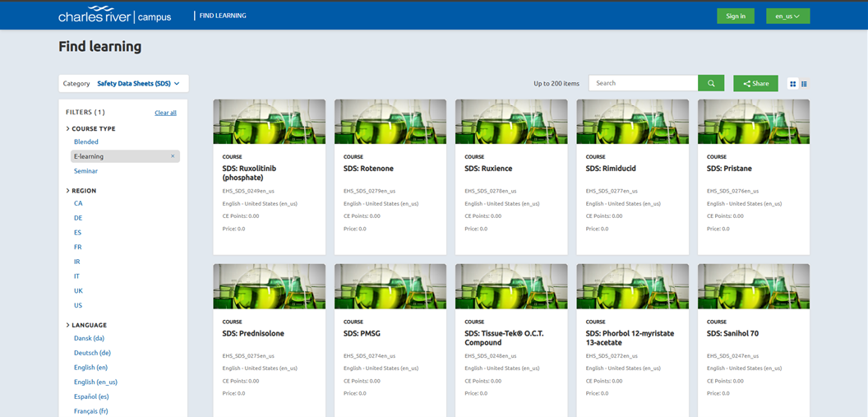Image resolution: width=868 pixels, height=417 pixels.
Task: Open the SDS: Rimiducid course title
Action: [611, 169]
